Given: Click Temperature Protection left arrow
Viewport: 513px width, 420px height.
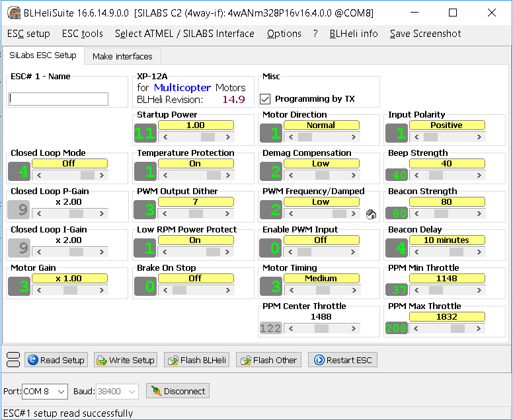Looking at the screenshot, I should point(165,176).
